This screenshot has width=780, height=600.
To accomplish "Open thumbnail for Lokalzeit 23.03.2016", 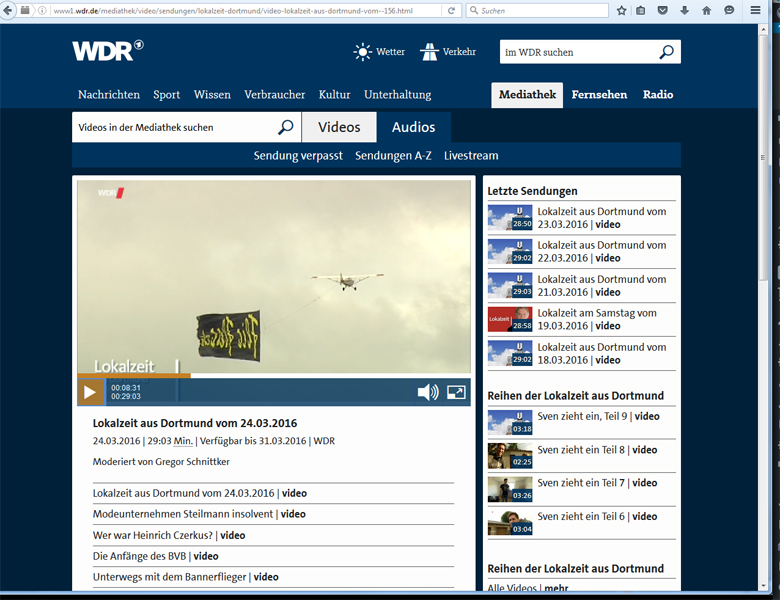I will [510, 217].
